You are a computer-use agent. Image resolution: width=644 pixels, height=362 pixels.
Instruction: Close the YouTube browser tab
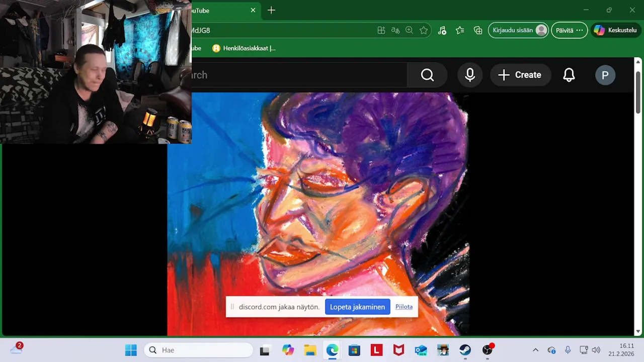(253, 10)
